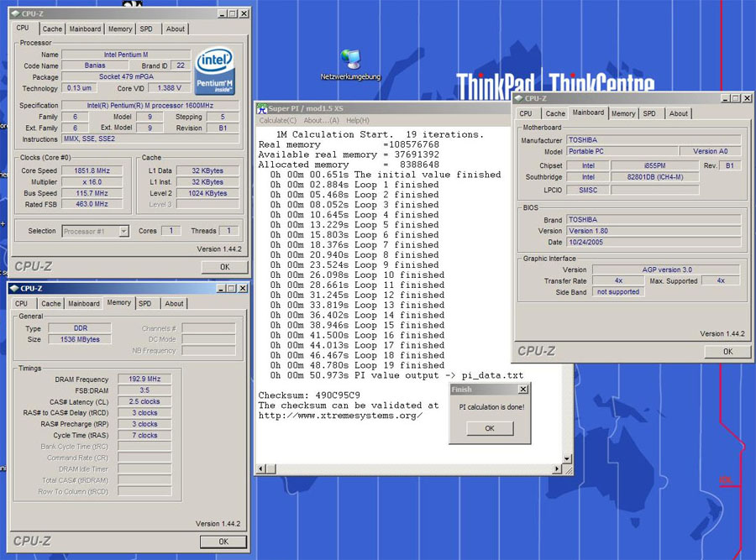Click the Super PI right scroll arrow
This screenshot has width=756, height=560.
point(558,468)
